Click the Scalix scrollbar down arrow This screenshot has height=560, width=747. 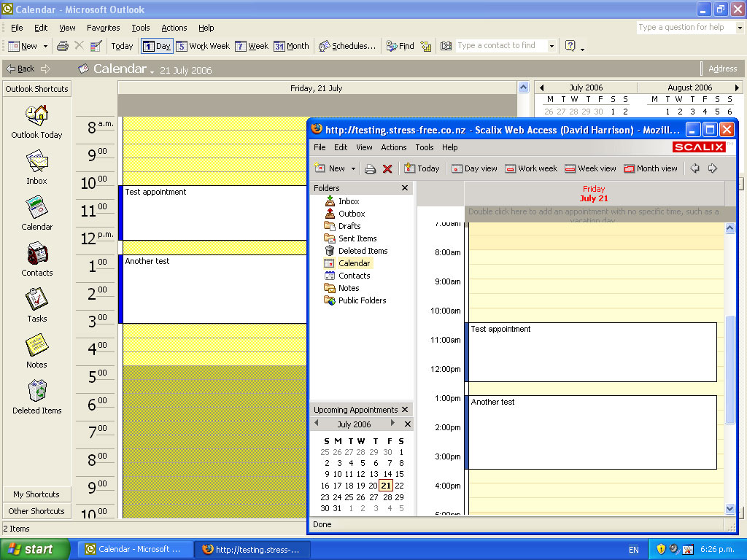729,508
